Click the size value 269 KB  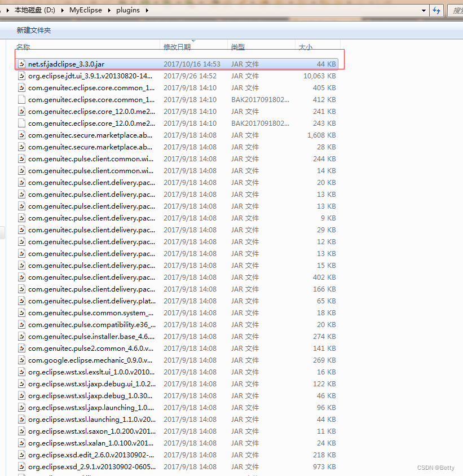324,360
